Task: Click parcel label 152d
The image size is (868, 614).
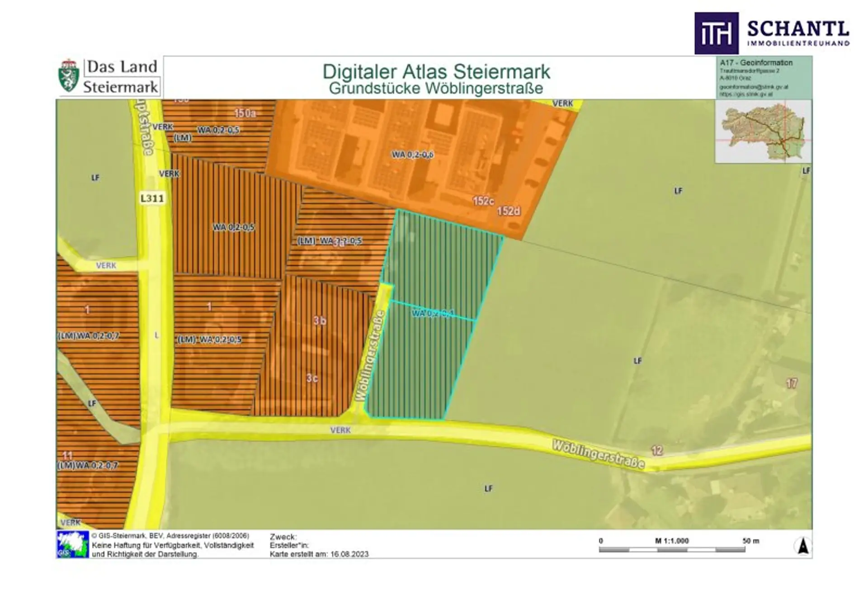Action: 509,211
